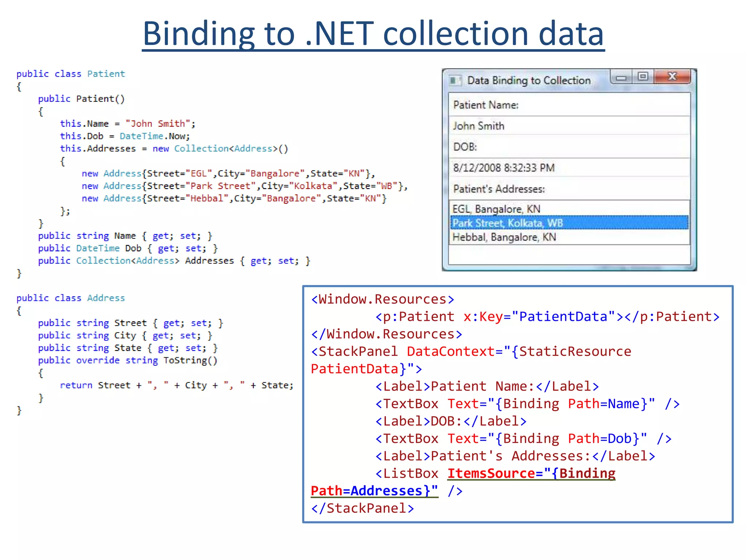The image size is (747, 560).
Task: Close the Data Binding to Collection window
Action: (673, 77)
